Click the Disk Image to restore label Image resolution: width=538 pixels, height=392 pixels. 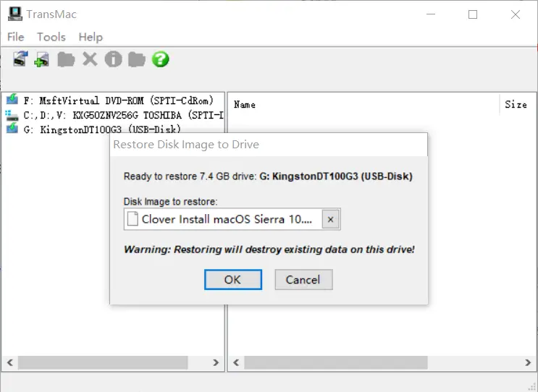click(x=171, y=202)
